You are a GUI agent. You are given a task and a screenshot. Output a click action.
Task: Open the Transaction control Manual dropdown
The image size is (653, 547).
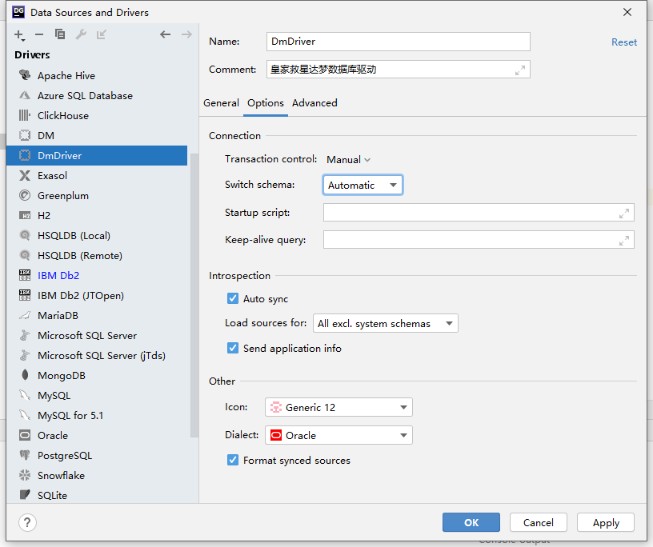(349, 159)
